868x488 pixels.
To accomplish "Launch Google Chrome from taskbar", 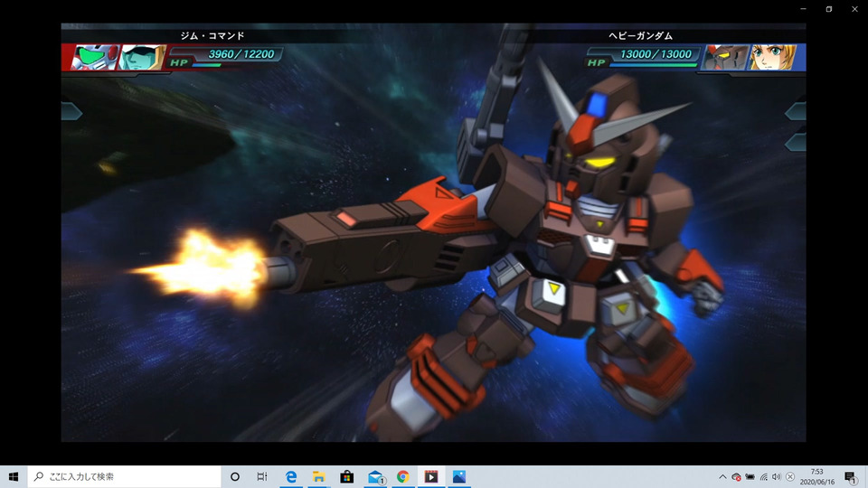I will [x=403, y=476].
